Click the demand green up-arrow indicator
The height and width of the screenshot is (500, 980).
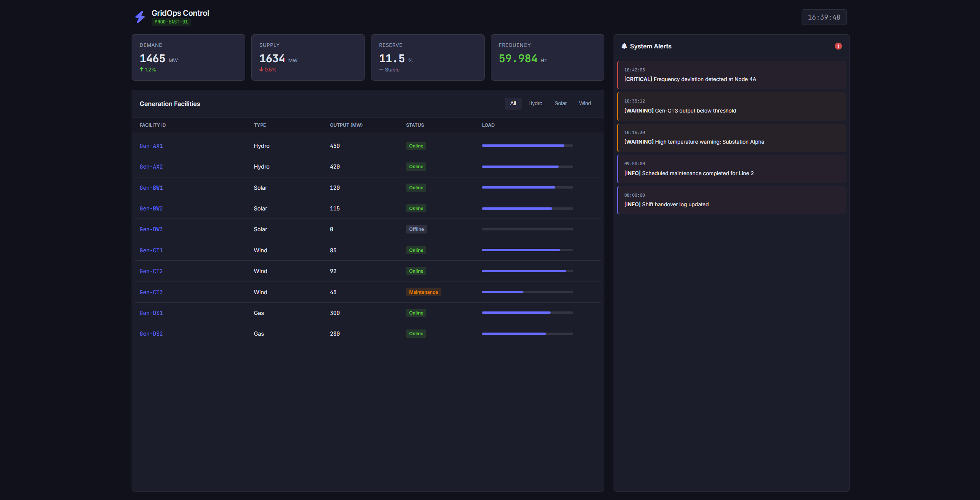pos(142,70)
